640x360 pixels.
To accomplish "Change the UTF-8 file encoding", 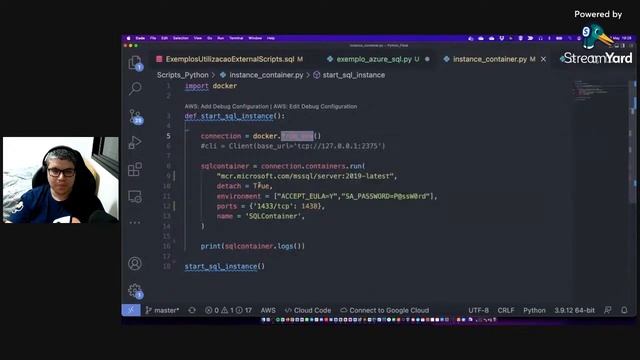I will pyautogui.click(x=478, y=310).
